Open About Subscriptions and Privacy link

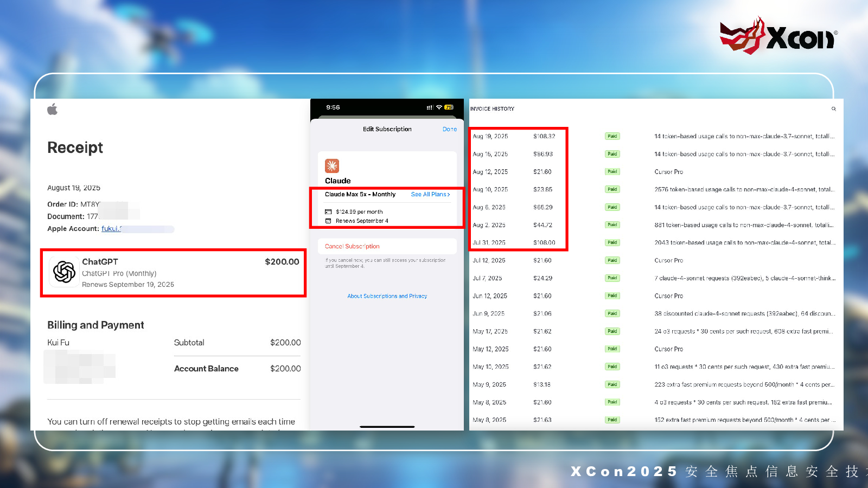[x=387, y=296]
